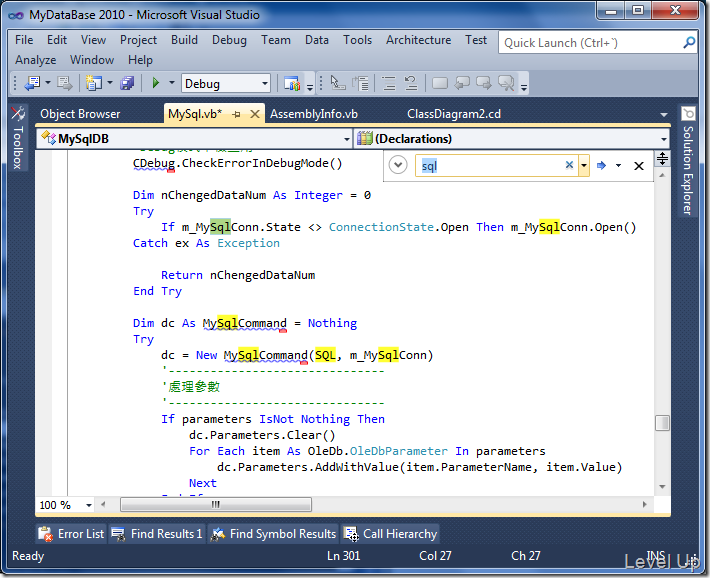Open the standard toolbar overflow options
The width and height of the screenshot is (710, 578).
310,86
